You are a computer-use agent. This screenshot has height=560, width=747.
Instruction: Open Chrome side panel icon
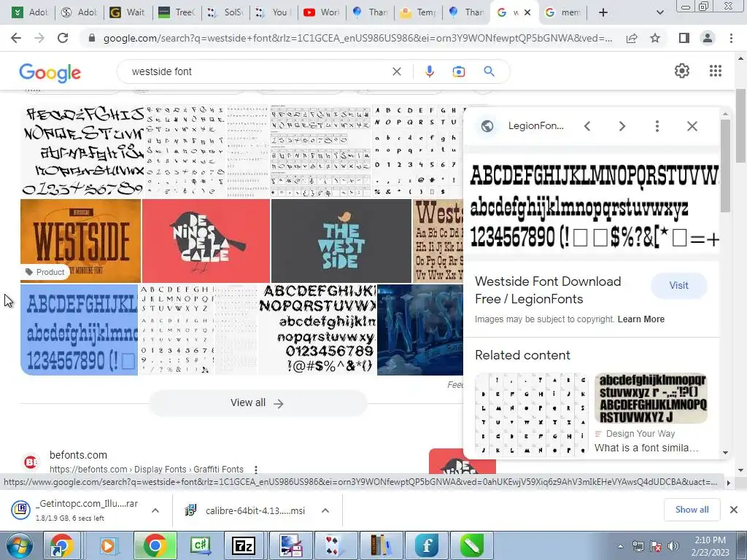coord(684,38)
